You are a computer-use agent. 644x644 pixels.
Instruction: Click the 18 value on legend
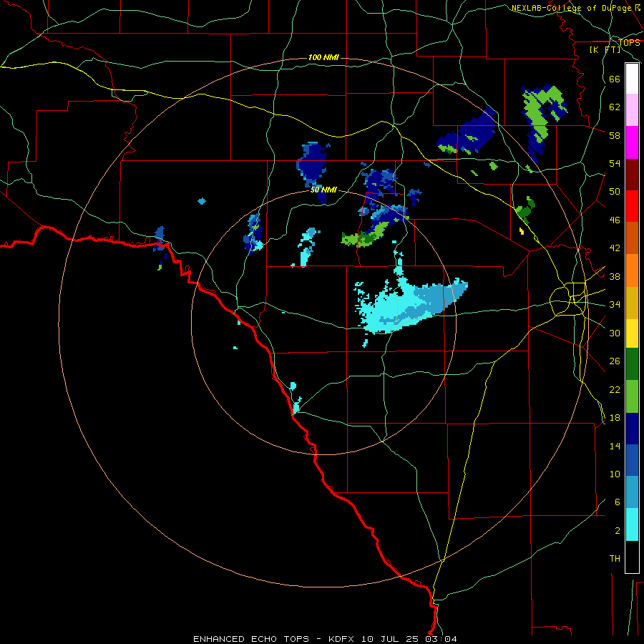(615, 418)
